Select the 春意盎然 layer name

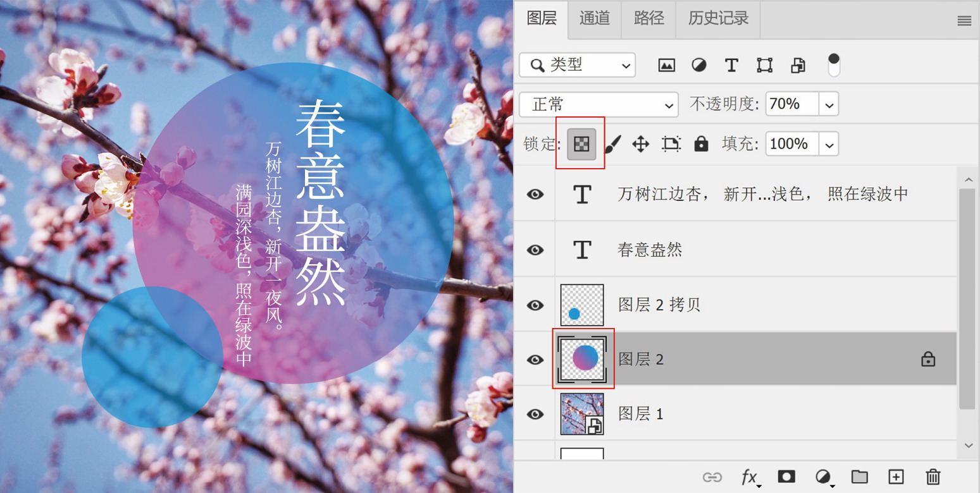tap(649, 250)
